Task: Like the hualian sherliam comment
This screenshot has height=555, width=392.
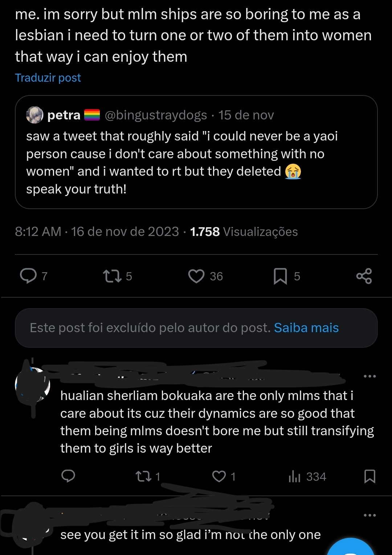Action: [219, 476]
